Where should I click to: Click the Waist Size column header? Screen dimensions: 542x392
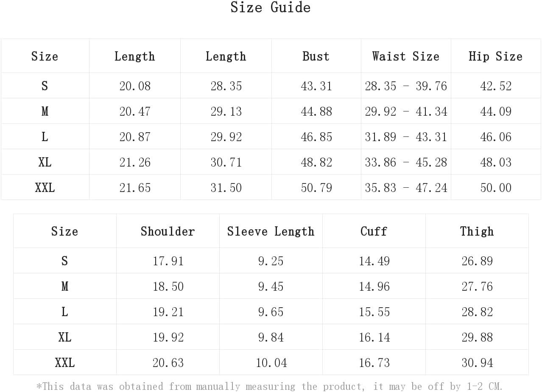pos(406,56)
